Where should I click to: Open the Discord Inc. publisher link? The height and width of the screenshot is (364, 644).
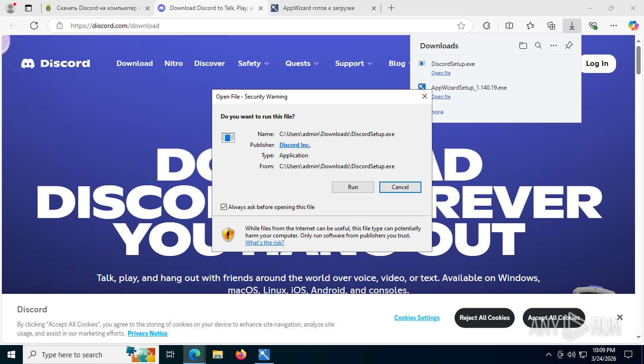point(295,145)
